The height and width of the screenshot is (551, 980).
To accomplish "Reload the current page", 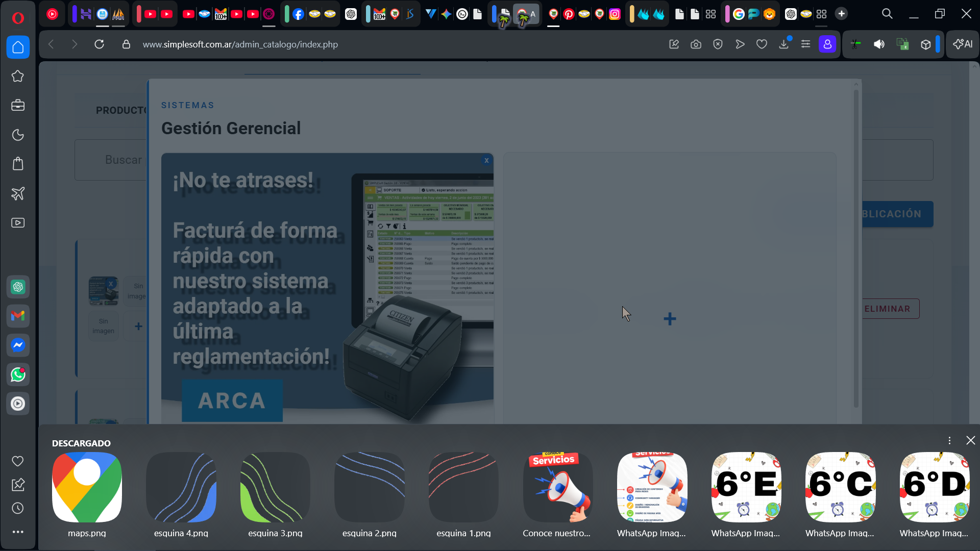I will [100, 44].
